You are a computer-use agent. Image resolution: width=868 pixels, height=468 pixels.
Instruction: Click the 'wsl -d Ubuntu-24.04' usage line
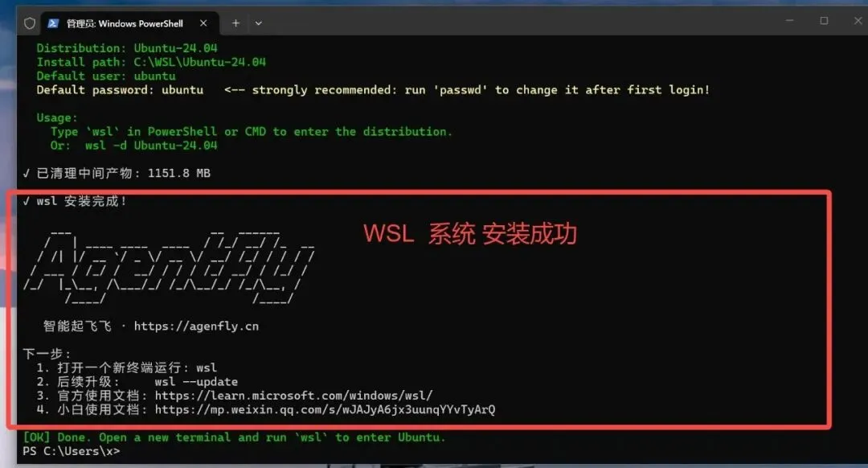pyautogui.click(x=150, y=146)
